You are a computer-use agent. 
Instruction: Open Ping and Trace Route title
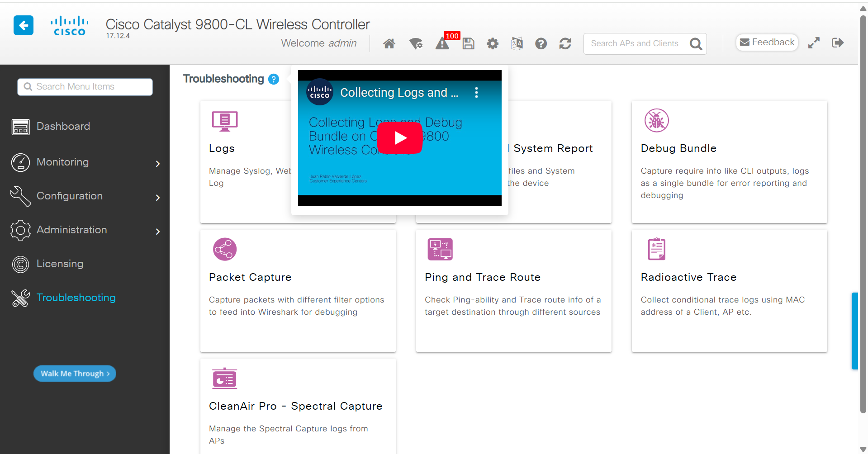[x=483, y=277]
